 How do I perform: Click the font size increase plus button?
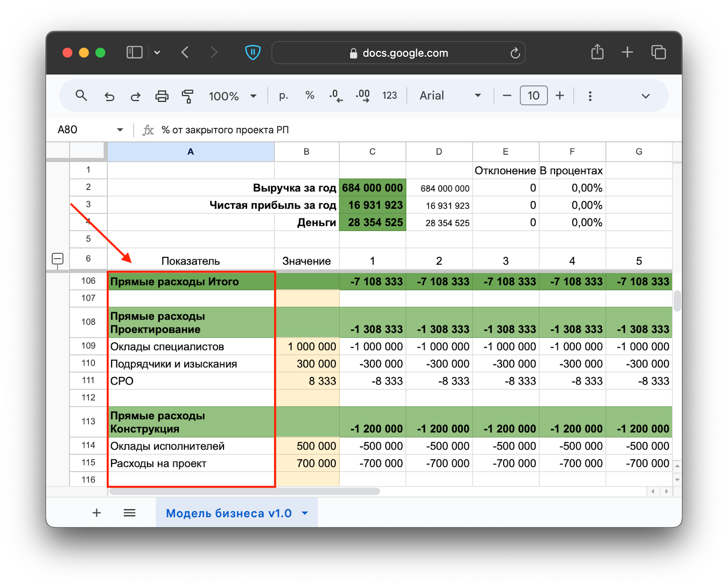tap(560, 96)
